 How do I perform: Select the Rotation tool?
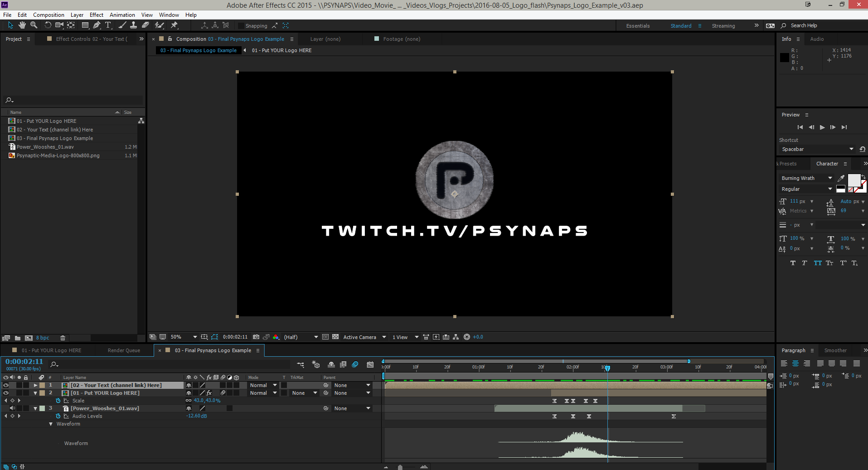[48, 25]
